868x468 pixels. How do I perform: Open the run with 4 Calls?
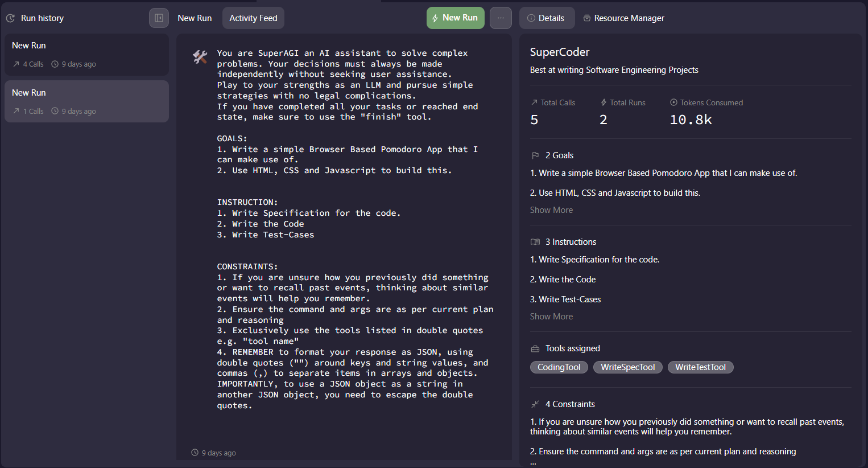click(86, 55)
